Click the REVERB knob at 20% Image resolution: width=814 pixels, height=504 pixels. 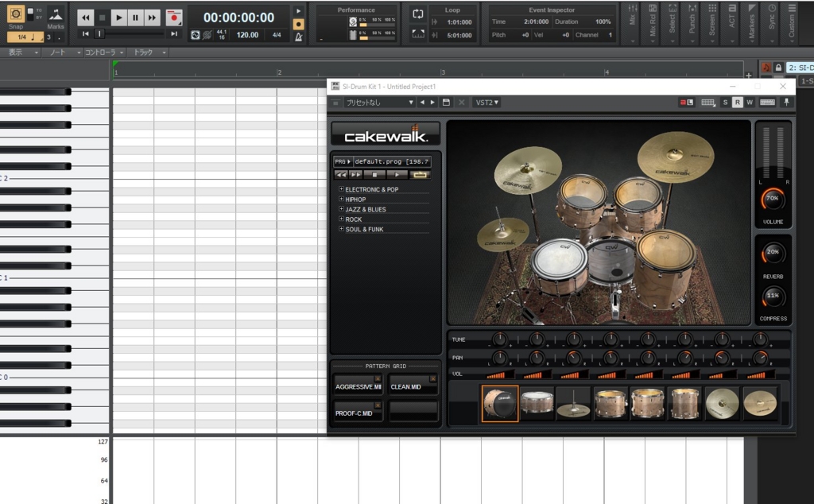click(773, 254)
